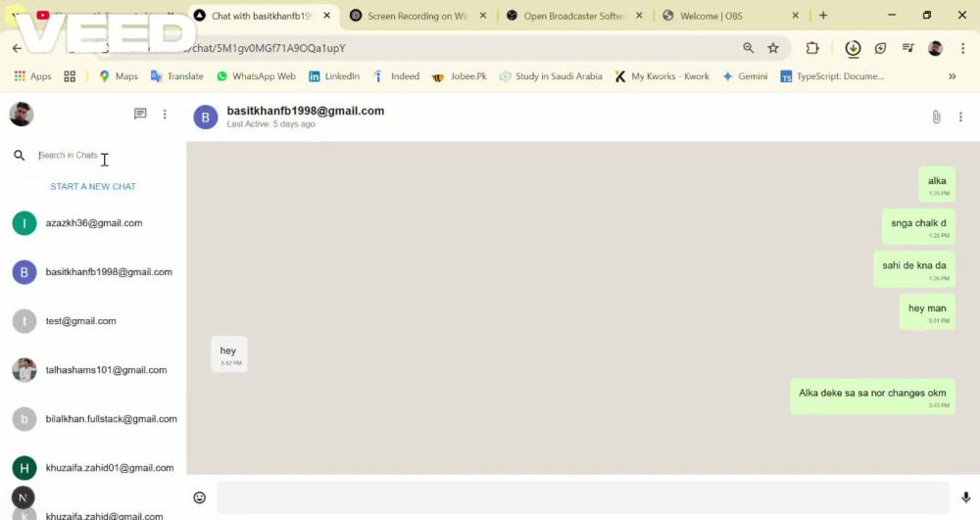Screen dimensions: 980x520
Task: Open the sidebar three-dot menu
Action: coord(165,115)
